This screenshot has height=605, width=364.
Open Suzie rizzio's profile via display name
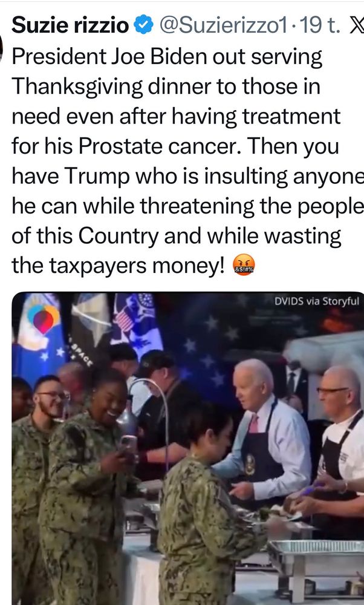click(70, 25)
